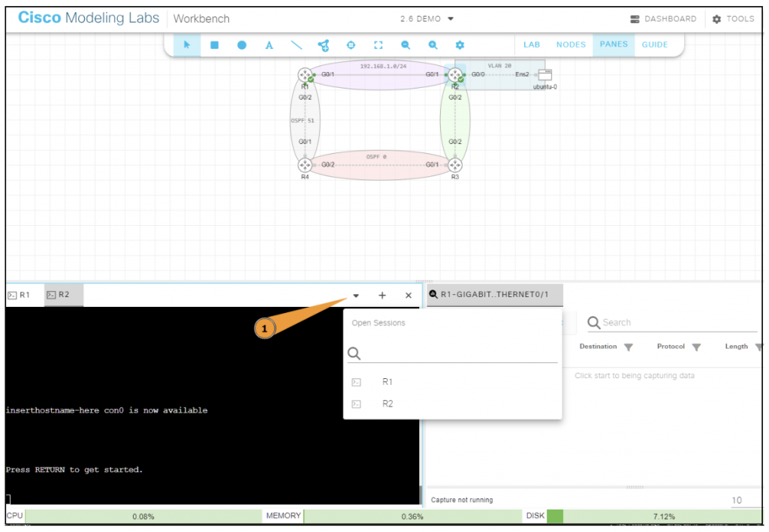The width and height of the screenshot is (769, 532).
Task: Click the fit-to-screen icon
Action: point(378,45)
